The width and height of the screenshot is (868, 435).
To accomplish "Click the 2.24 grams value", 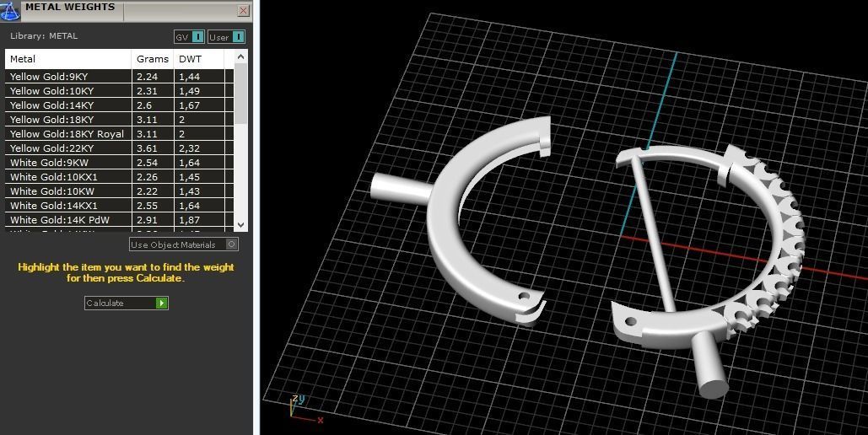I will point(148,77).
